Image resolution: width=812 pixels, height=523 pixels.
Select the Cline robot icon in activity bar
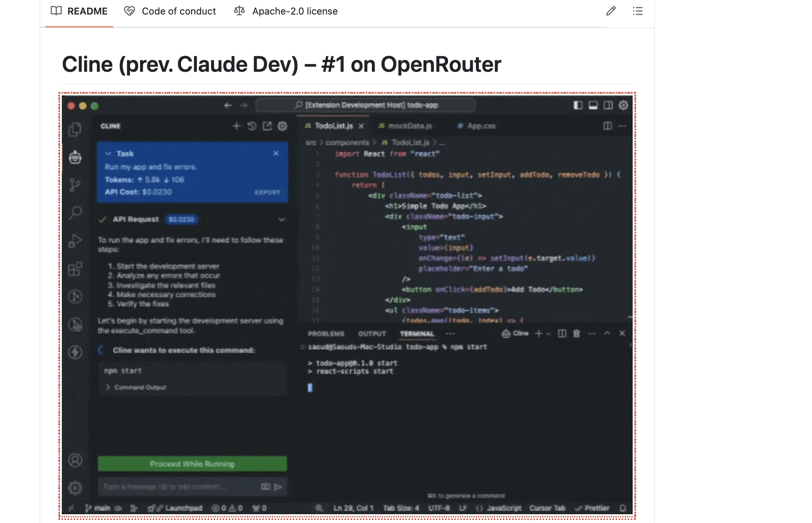[75, 157]
